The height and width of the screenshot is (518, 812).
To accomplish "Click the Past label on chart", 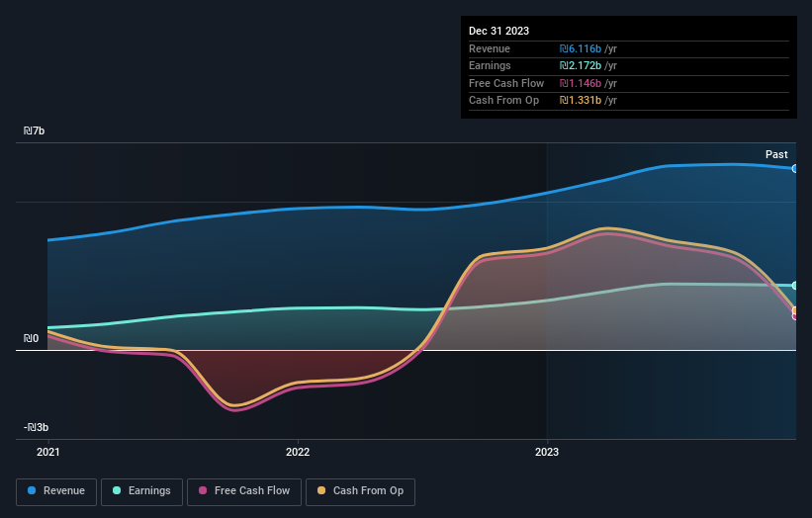I will [776, 154].
